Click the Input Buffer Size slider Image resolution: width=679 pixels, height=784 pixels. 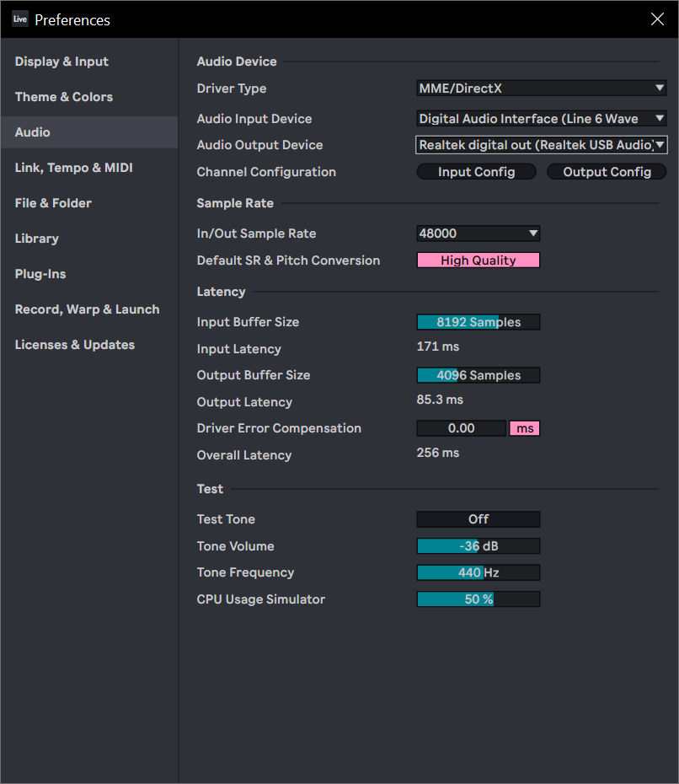(x=479, y=322)
